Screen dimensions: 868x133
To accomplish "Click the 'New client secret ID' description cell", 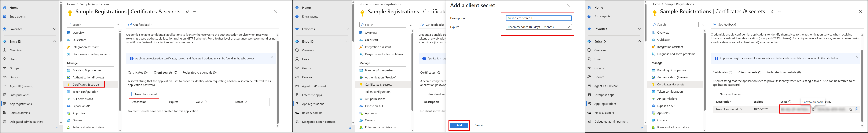I will [729, 109].
